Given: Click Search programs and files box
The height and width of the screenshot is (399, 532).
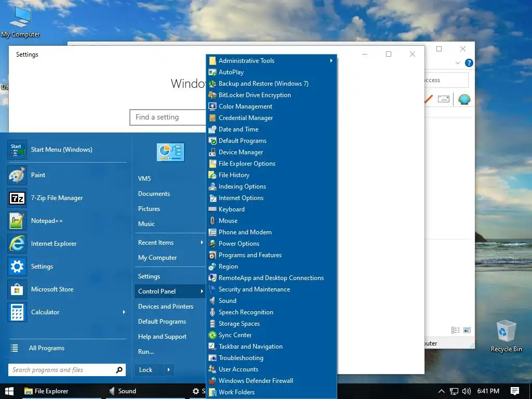Looking at the screenshot, I should (67, 370).
